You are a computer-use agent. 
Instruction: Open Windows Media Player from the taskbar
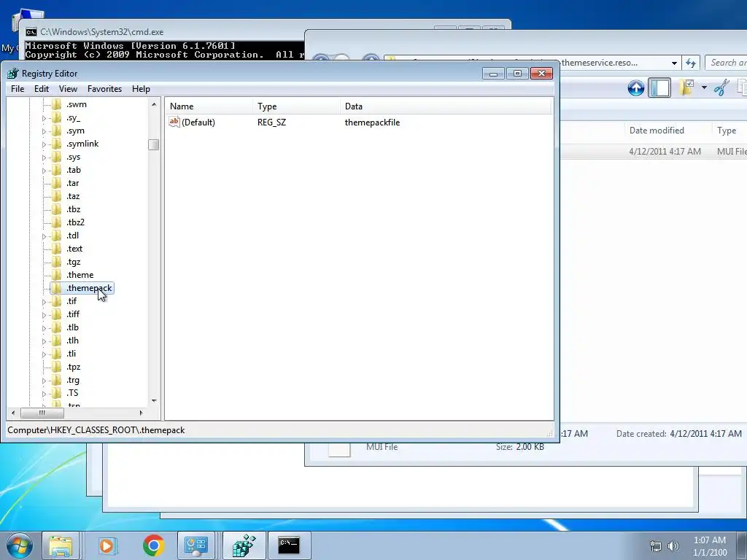coord(107,545)
